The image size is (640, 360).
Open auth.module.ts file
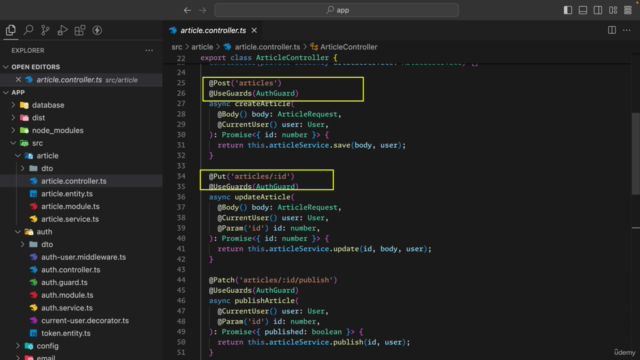[x=67, y=295]
